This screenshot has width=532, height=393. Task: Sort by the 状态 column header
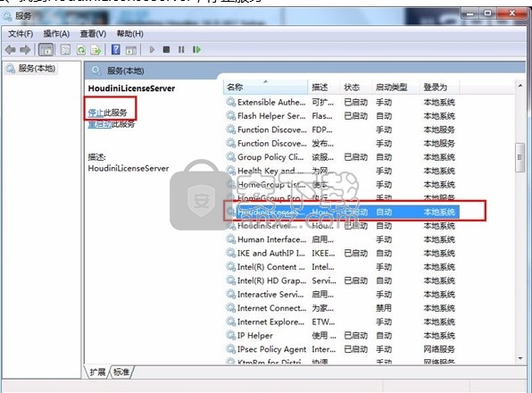(355, 88)
